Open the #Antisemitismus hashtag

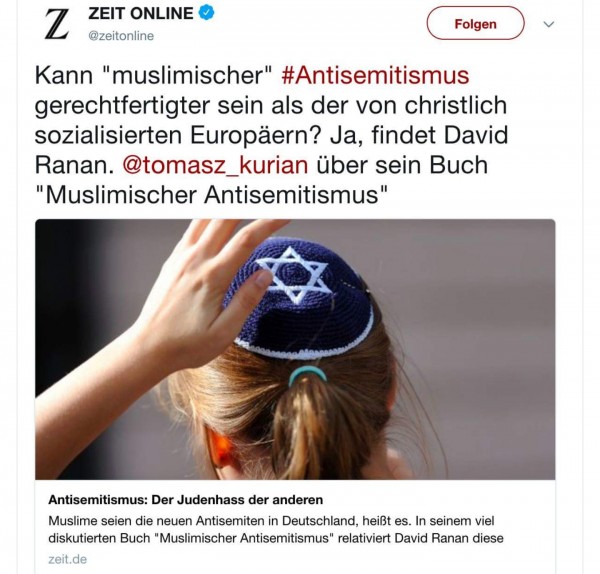tap(375, 75)
